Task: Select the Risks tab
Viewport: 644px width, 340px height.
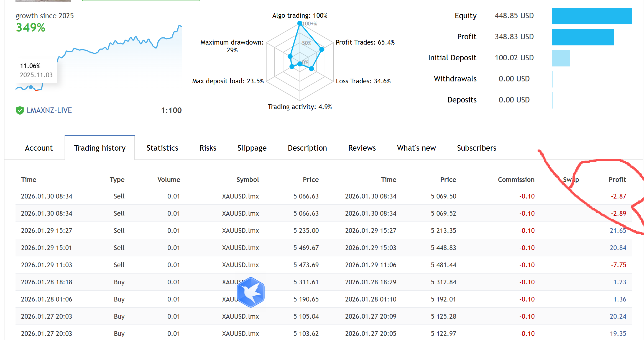Action: [208, 148]
